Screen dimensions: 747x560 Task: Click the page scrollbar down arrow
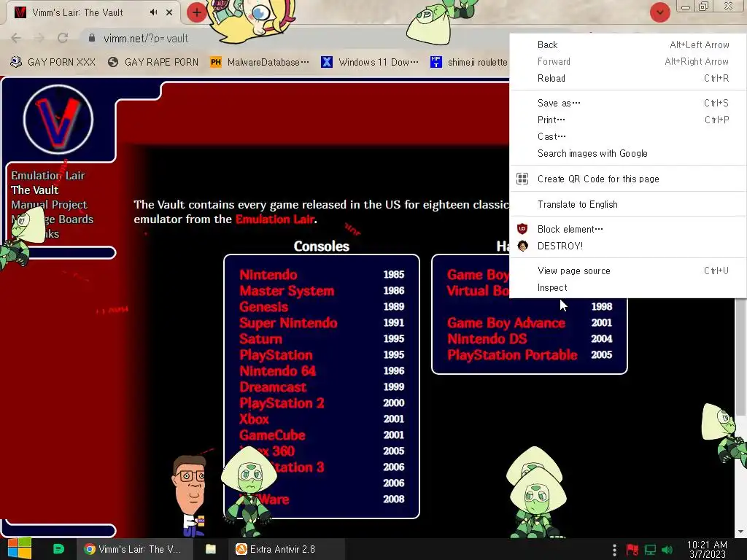click(740, 532)
